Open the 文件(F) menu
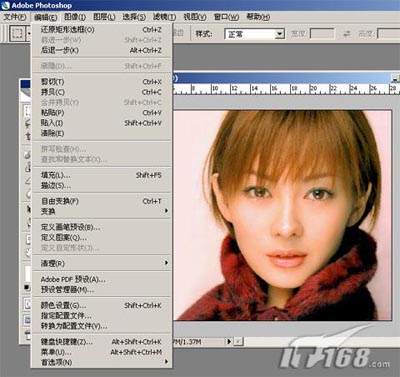400x377 pixels. [x=15, y=17]
